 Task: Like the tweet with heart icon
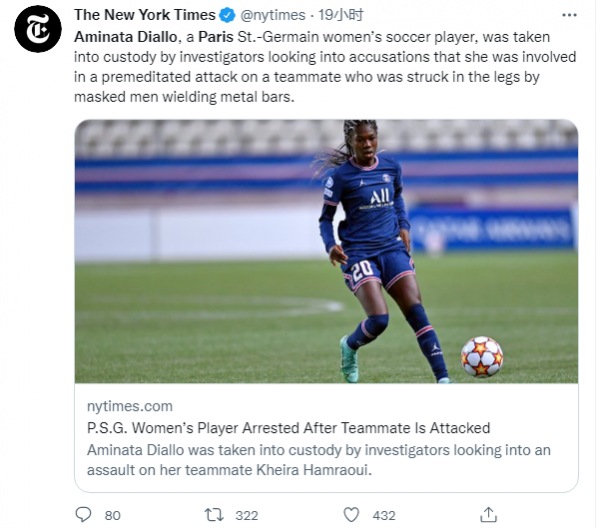(351, 515)
